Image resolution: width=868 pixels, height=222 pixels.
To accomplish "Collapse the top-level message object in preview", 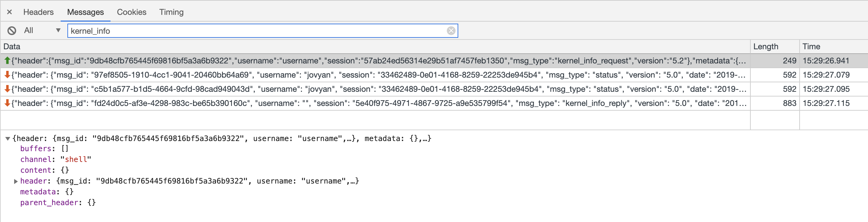I will click(x=8, y=138).
